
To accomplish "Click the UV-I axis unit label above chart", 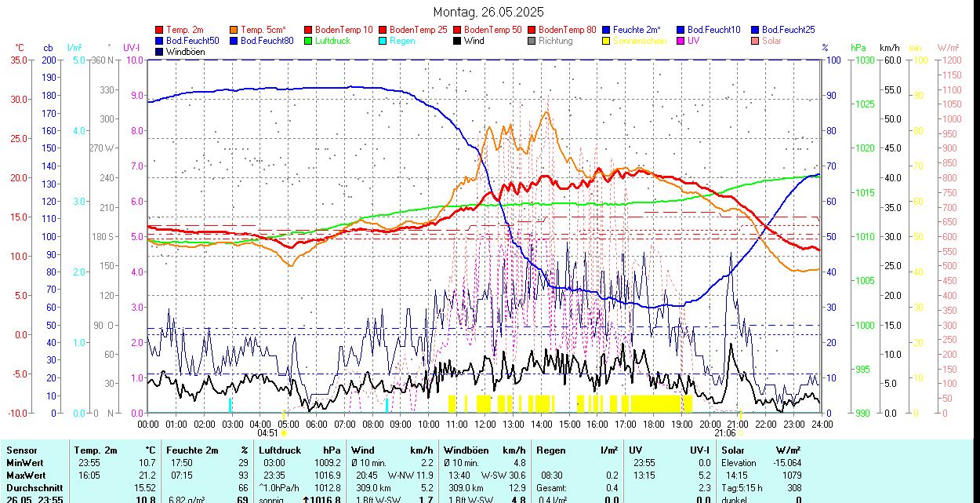I will pyautogui.click(x=131, y=48).
